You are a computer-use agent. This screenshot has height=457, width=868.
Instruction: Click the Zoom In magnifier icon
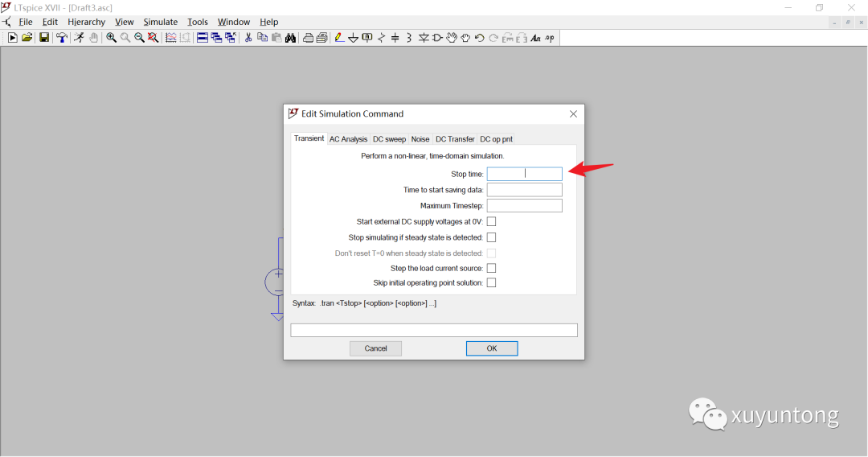[x=111, y=38]
